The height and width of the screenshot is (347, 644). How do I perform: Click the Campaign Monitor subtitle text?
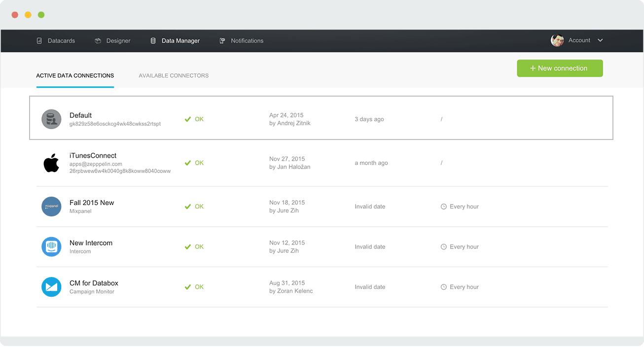(92, 292)
